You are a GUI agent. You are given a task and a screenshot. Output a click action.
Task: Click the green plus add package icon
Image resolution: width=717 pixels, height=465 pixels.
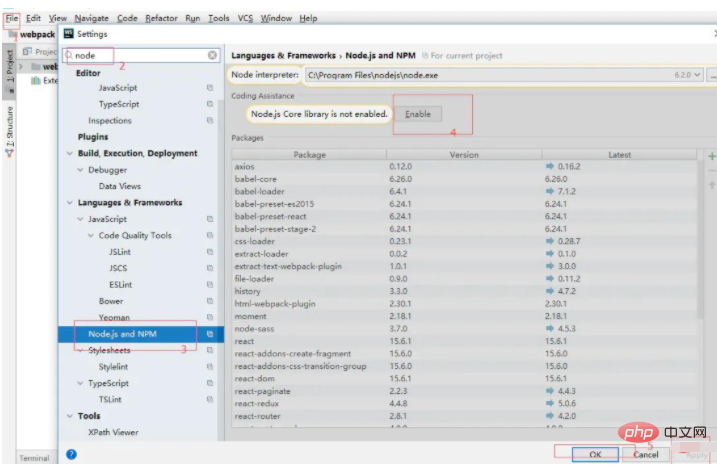[712, 156]
